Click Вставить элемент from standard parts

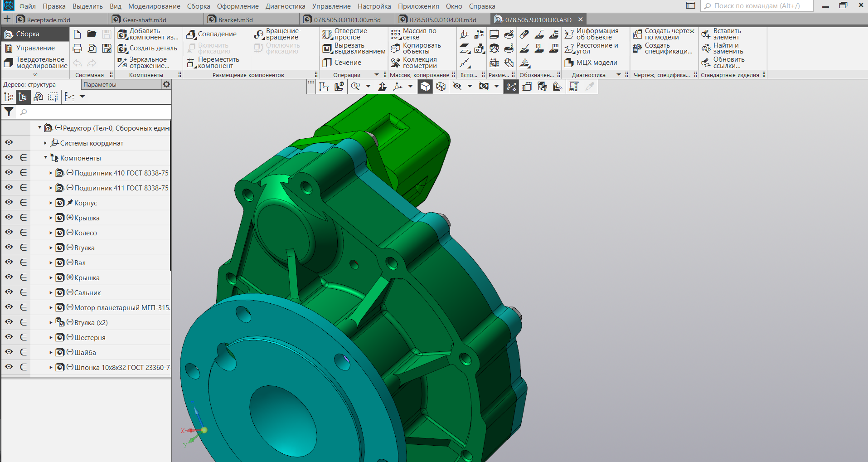click(721, 34)
